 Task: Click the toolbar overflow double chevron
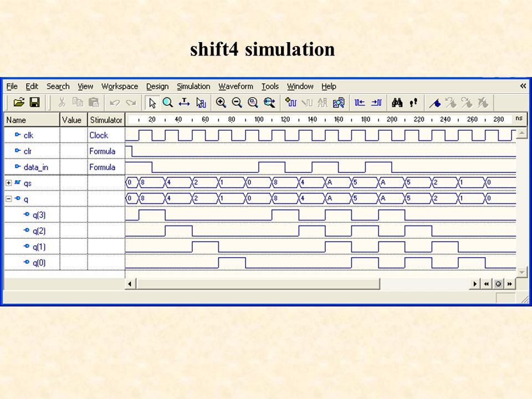click(523, 86)
